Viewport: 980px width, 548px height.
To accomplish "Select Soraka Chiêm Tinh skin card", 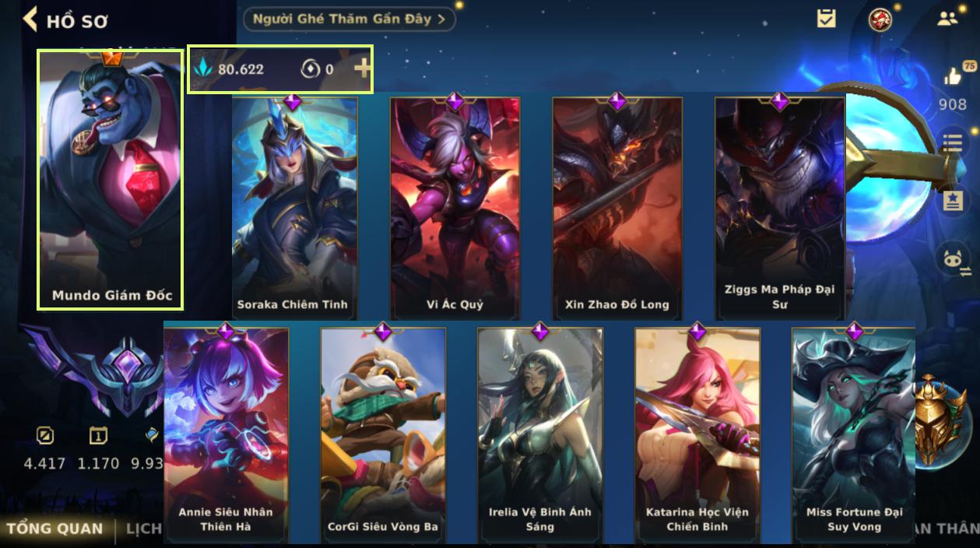I will (x=293, y=207).
